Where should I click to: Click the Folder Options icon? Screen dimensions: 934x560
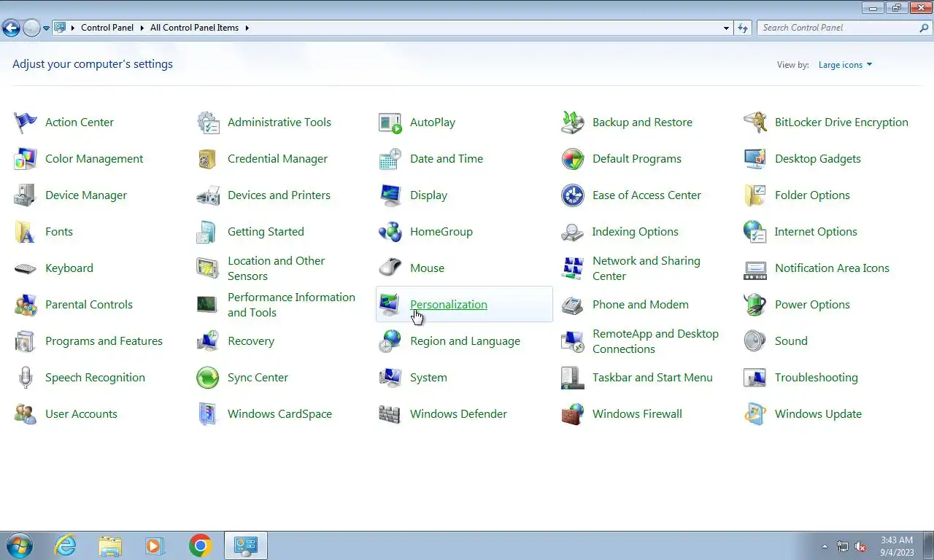[755, 195]
